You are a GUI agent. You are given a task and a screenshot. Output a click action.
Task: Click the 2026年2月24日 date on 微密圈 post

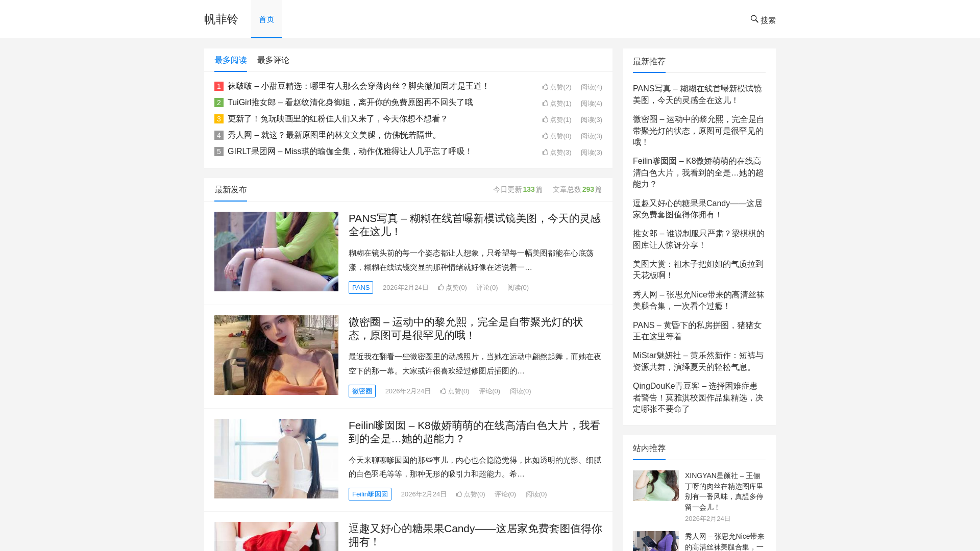click(x=408, y=391)
